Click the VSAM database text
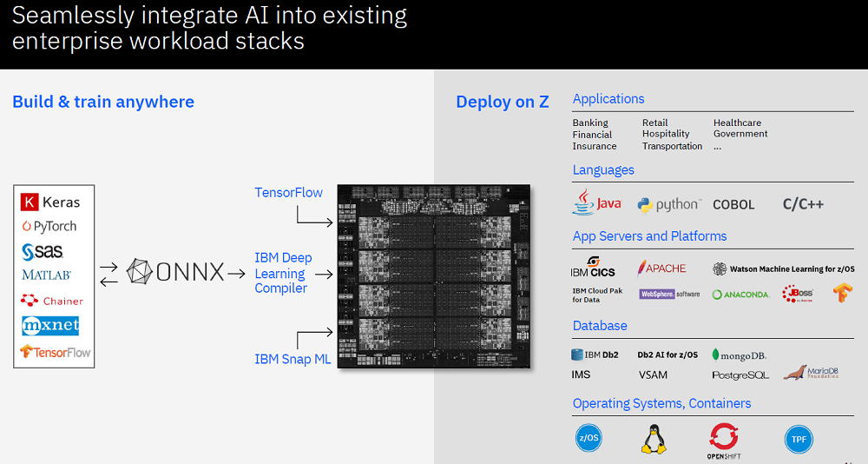This screenshot has height=464, width=868. click(653, 375)
